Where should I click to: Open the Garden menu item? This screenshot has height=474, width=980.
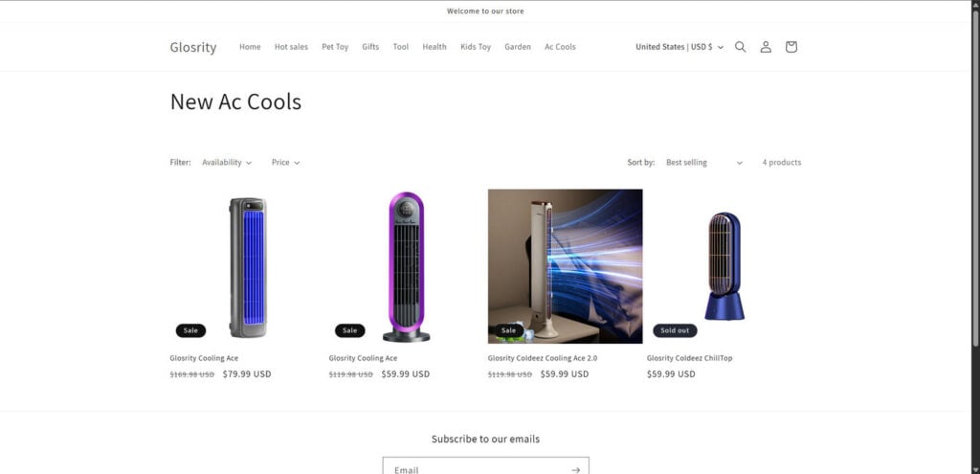[x=518, y=47]
